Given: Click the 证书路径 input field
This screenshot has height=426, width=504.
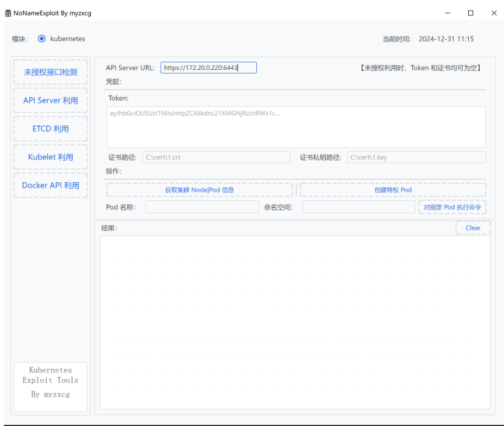Looking at the screenshot, I should tap(216, 157).
